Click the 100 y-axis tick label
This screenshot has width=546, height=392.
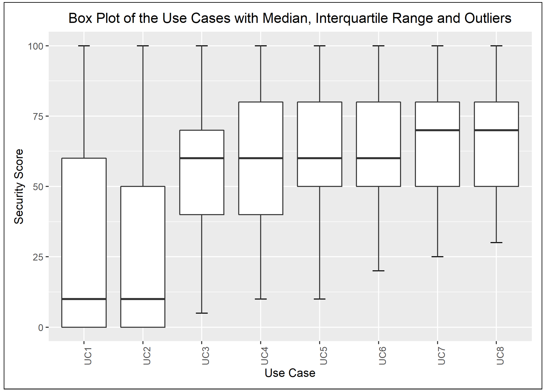point(35,46)
